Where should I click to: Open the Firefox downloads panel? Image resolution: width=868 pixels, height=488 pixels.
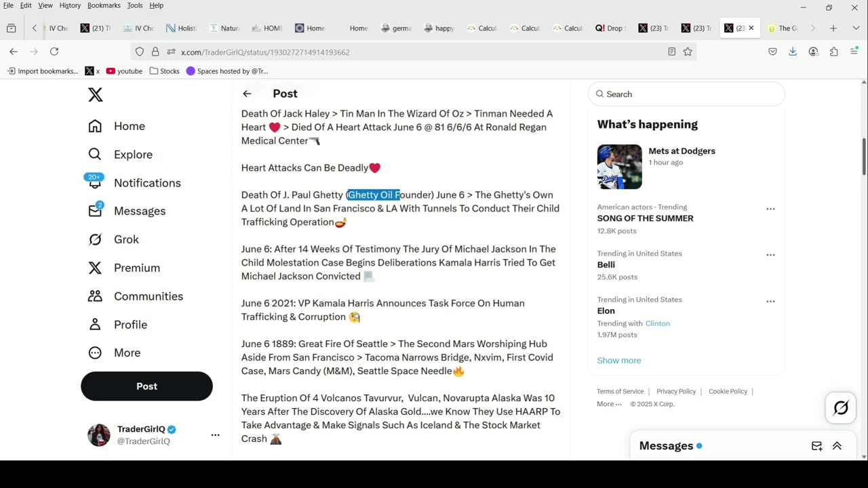(x=793, y=52)
